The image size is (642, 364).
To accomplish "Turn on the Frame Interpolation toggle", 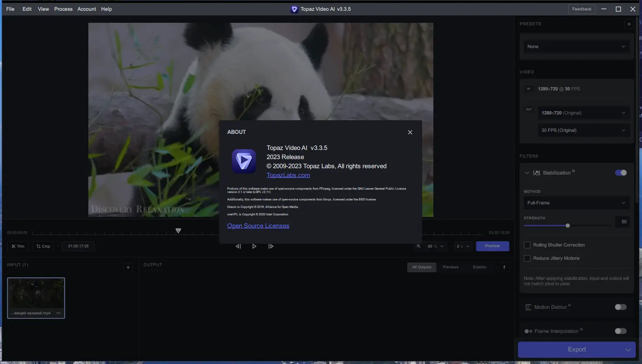I will pos(621,331).
